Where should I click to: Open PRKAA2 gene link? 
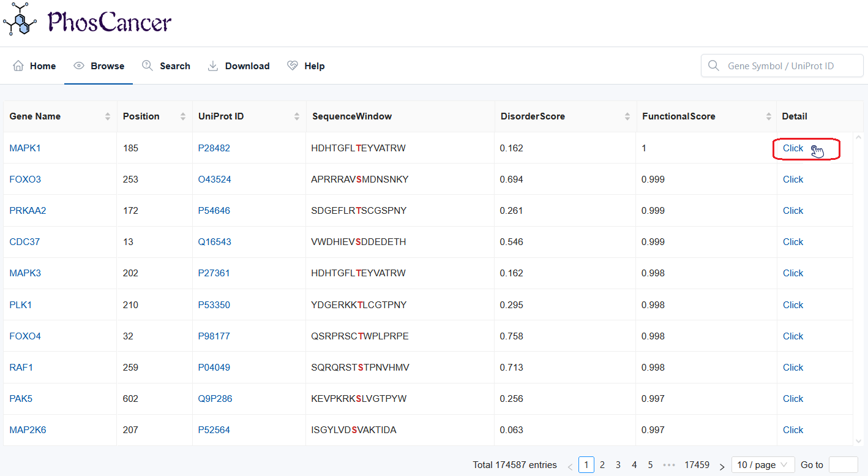coord(28,211)
